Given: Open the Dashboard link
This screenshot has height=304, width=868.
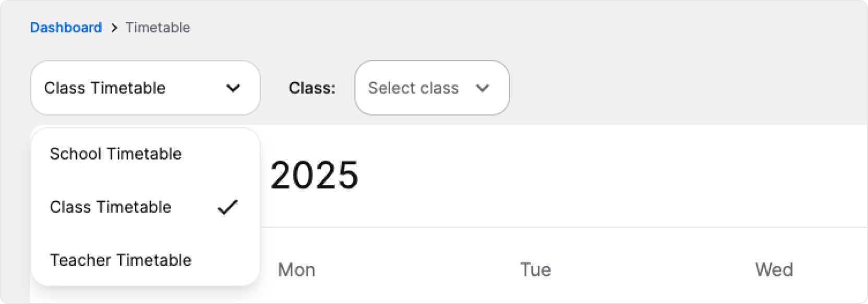Looking at the screenshot, I should [66, 27].
